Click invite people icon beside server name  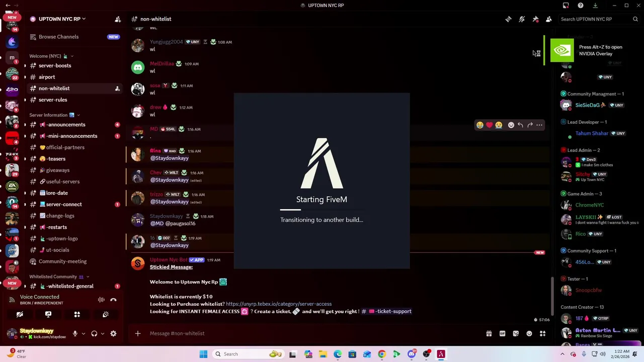coord(118,19)
